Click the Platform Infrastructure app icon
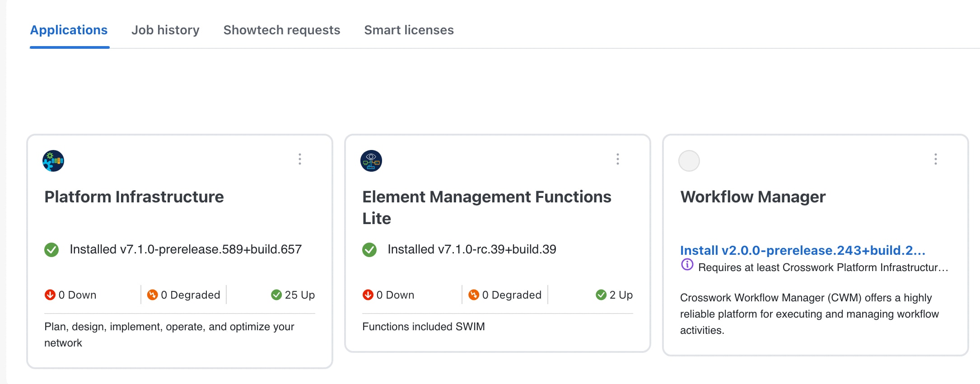The height and width of the screenshot is (384, 980). tap(53, 161)
